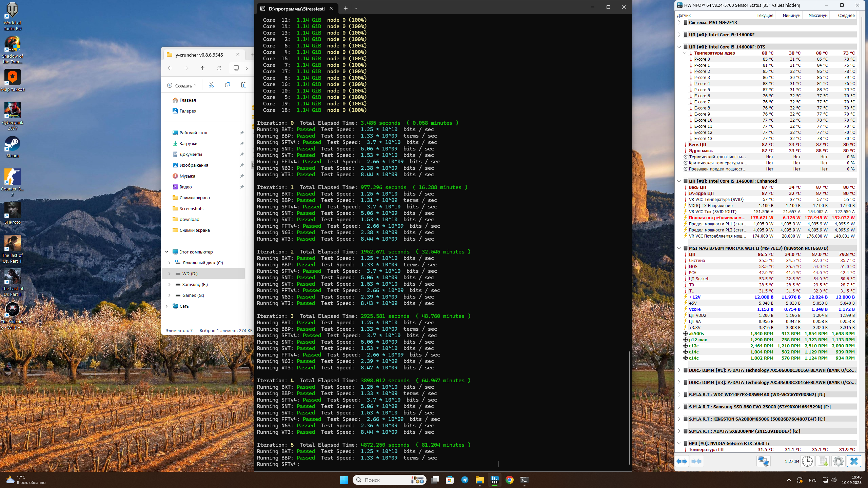Expand the Система MSI MS-7E13 sensor group

(679, 22)
